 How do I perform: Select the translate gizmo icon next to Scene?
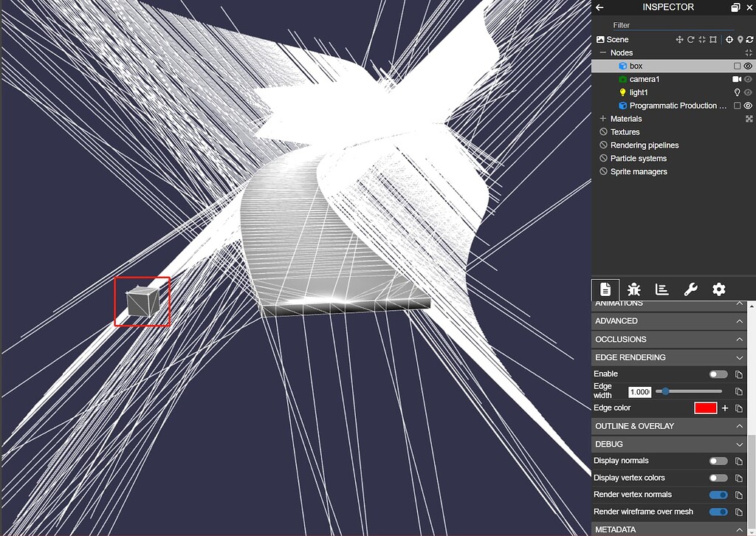679,40
